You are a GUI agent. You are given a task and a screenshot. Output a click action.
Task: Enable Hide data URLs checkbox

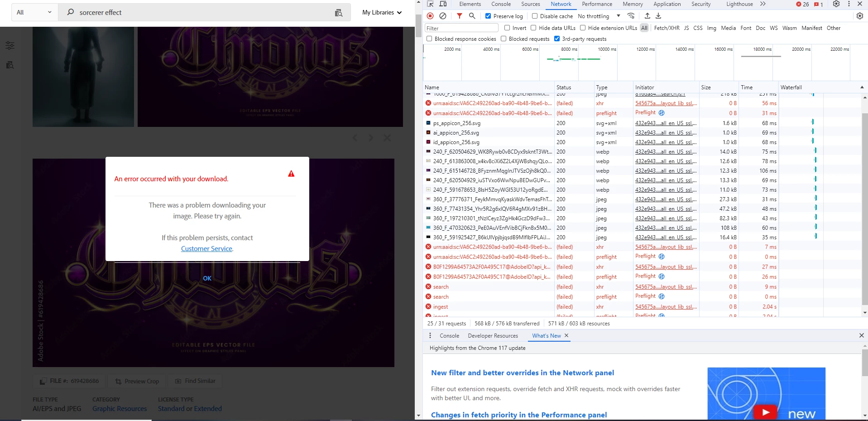533,28
